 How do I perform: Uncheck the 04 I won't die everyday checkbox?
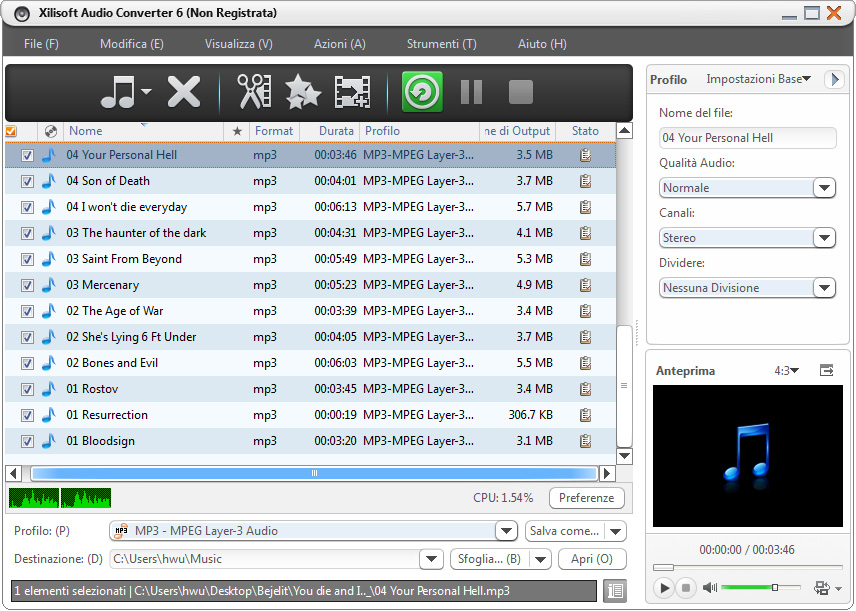(x=27, y=207)
